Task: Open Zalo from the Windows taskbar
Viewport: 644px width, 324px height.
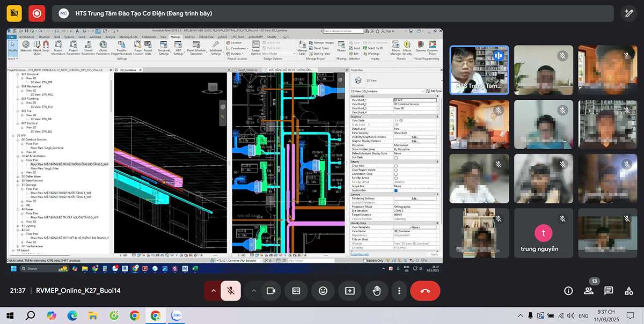Action: 175,315
